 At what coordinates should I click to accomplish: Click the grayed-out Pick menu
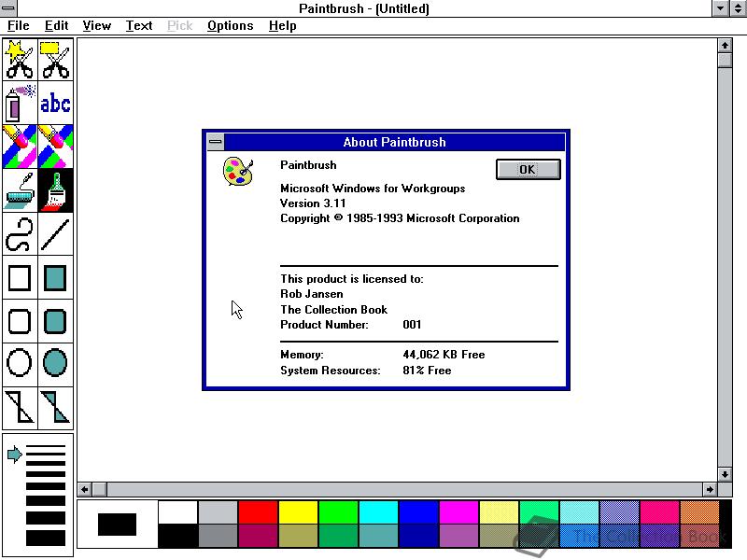click(180, 26)
